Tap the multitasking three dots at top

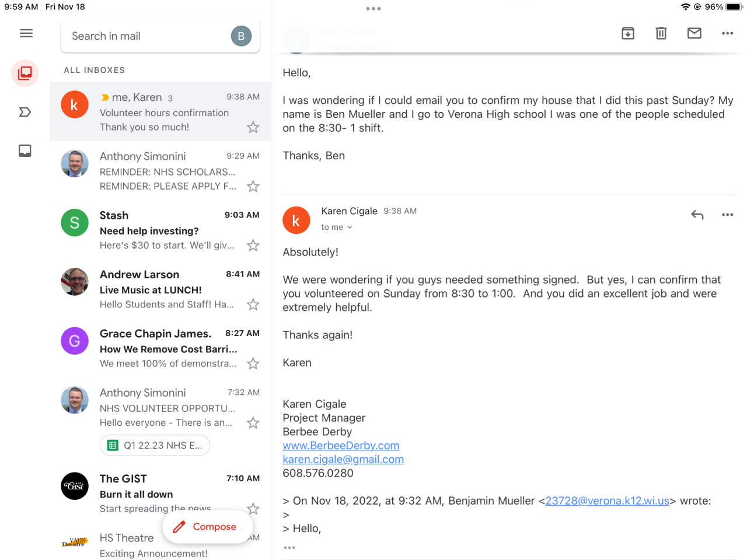373,9
